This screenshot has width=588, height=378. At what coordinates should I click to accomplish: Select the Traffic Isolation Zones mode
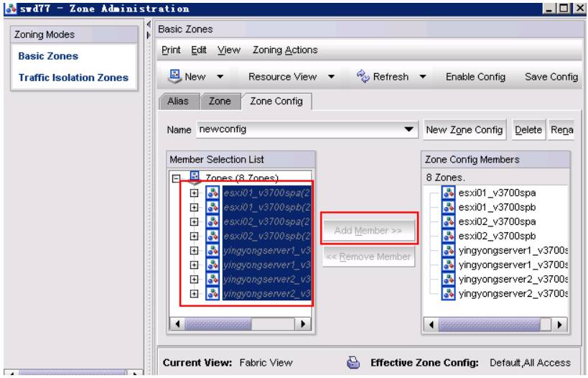point(73,78)
